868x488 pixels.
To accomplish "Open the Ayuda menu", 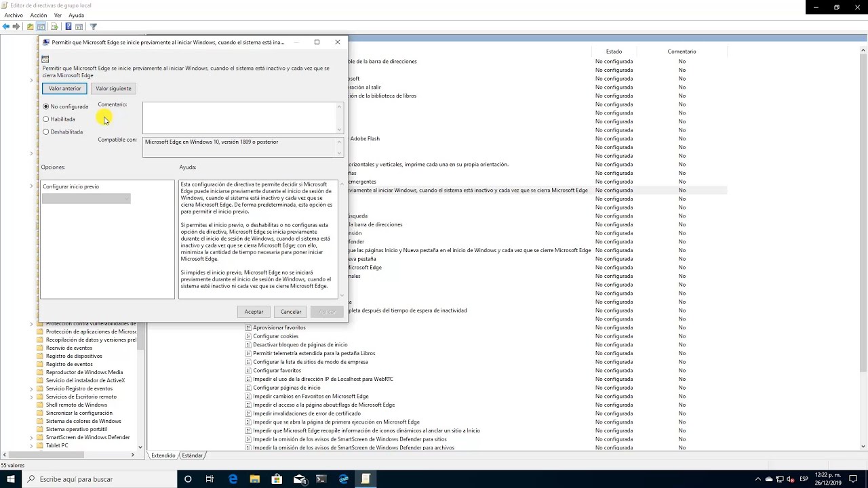I will pos(76,15).
